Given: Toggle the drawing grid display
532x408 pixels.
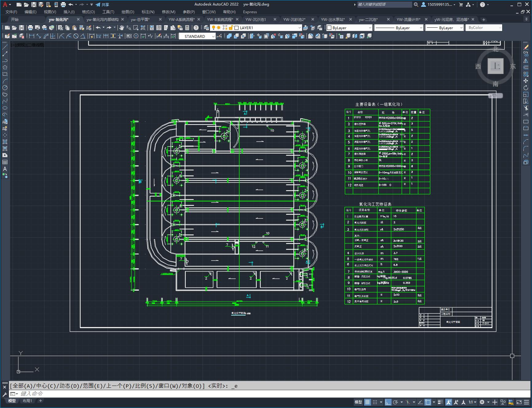Looking at the screenshot, I should (x=367, y=402).
